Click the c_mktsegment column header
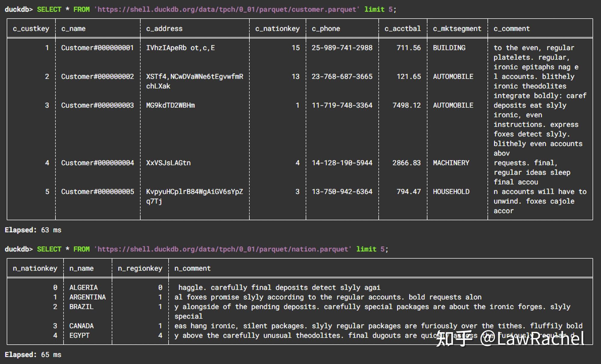The image size is (601, 364). tap(457, 29)
